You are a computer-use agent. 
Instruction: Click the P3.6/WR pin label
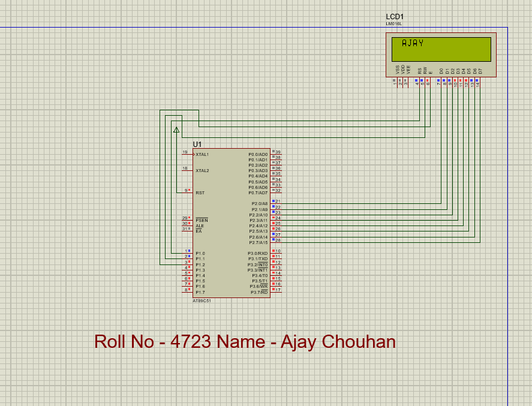259,286
